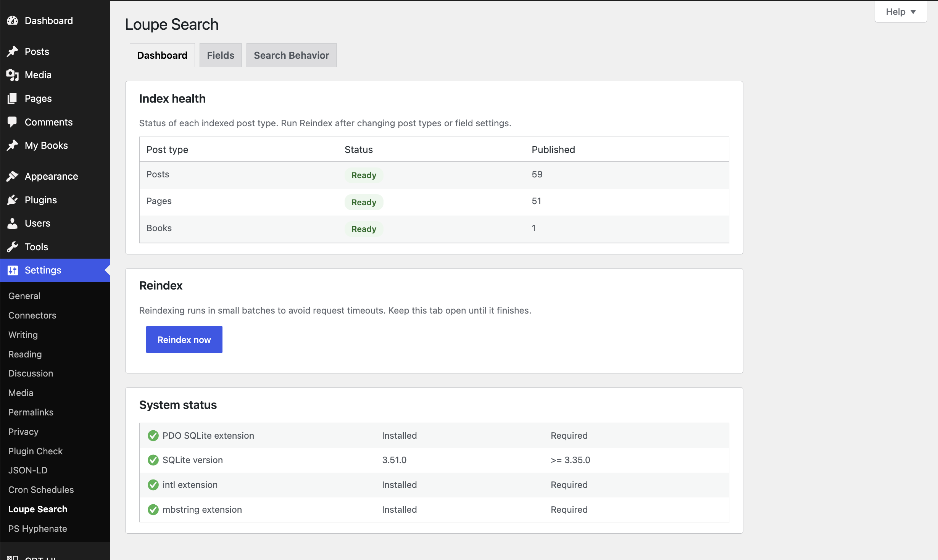Click the System status heading
Image resolution: width=938 pixels, height=560 pixels.
tap(178, 405)
